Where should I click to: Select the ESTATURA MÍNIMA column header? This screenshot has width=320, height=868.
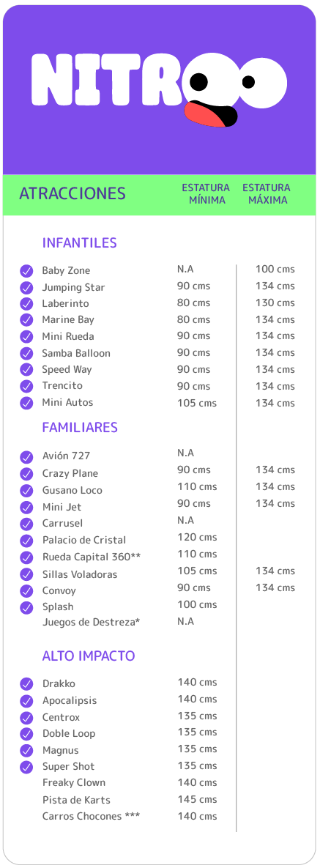point(206,194)
